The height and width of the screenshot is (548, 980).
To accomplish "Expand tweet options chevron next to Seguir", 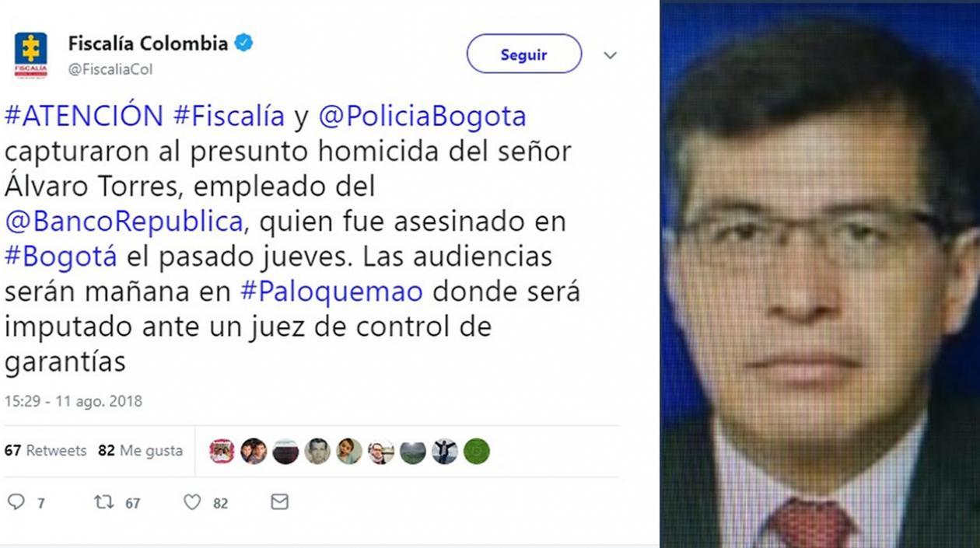I will (611, 55).
